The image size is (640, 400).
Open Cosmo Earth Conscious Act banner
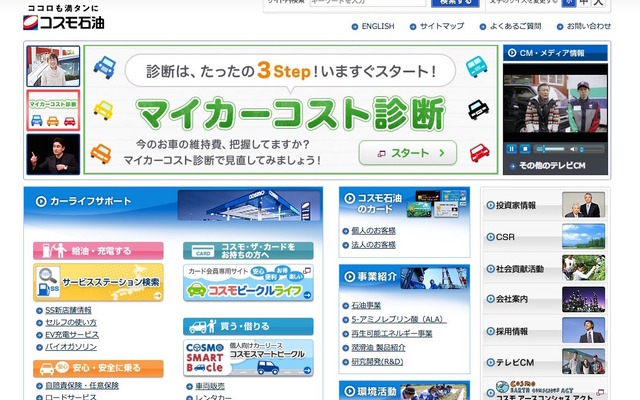tap(545, 389)
